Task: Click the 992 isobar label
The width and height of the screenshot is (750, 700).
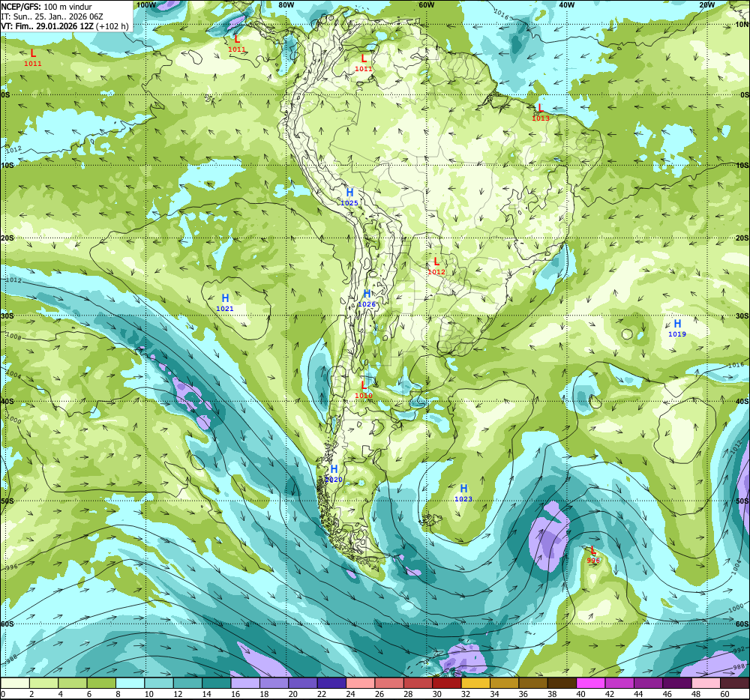Action: click(x=739, y=650)
